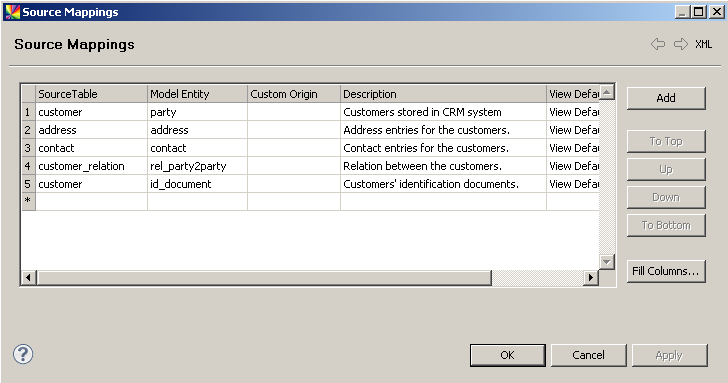The height and width of the screenshot is (383, 728).
Task: Click the 'party' Model Entity cell
Action: coord(197,112)
